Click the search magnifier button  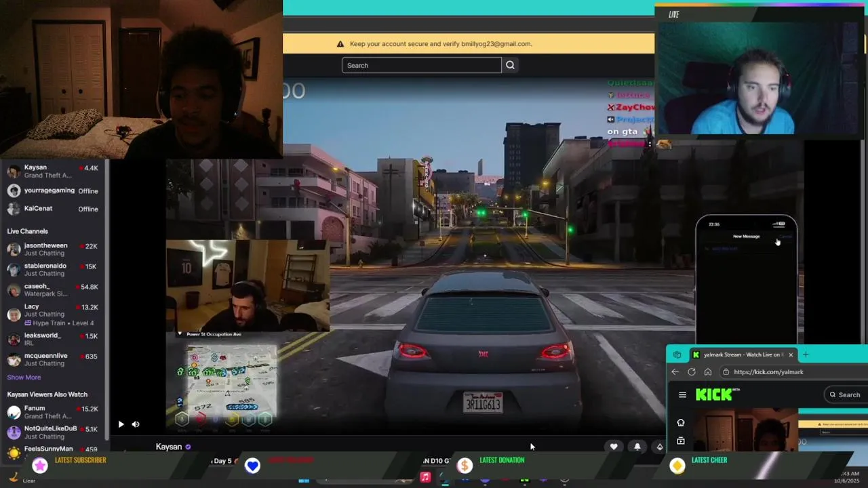click(510, 65)
